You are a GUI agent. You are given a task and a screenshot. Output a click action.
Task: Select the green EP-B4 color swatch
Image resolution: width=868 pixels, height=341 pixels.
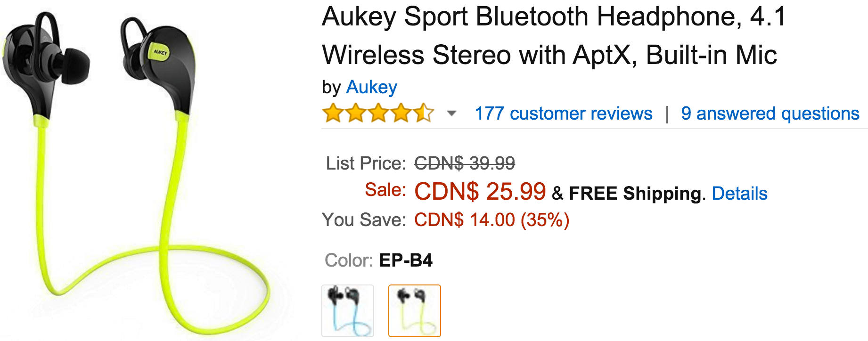415,311
